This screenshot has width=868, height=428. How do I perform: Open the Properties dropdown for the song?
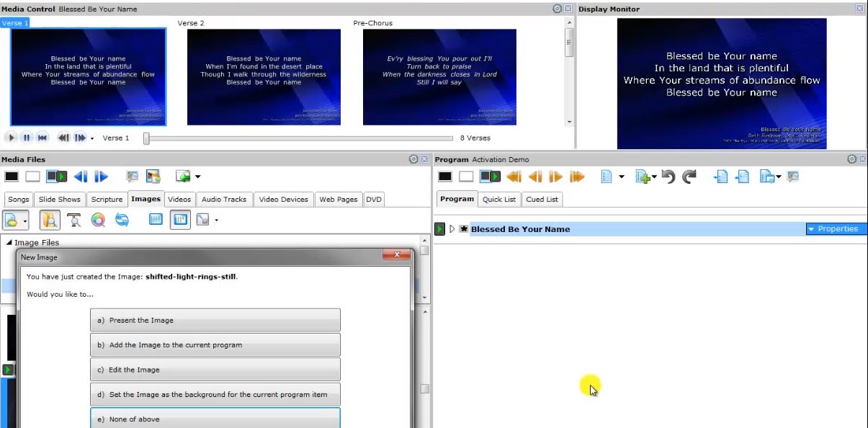(x=834, y=229)
